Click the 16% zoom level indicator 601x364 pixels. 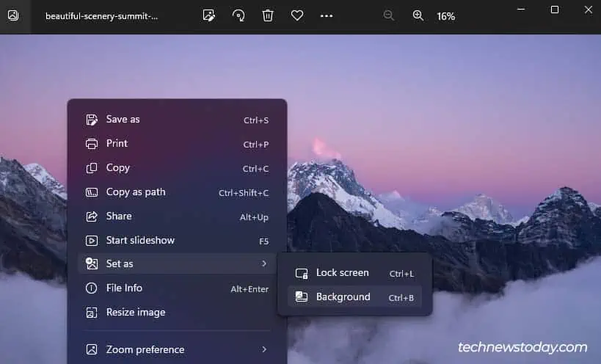445,16
